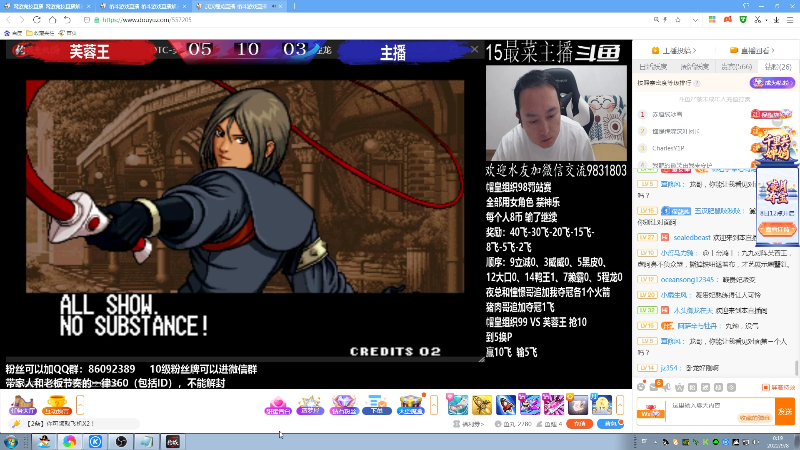Open the OBS Studio taskbar icon

pyautogui.click(x=121, y=441)
